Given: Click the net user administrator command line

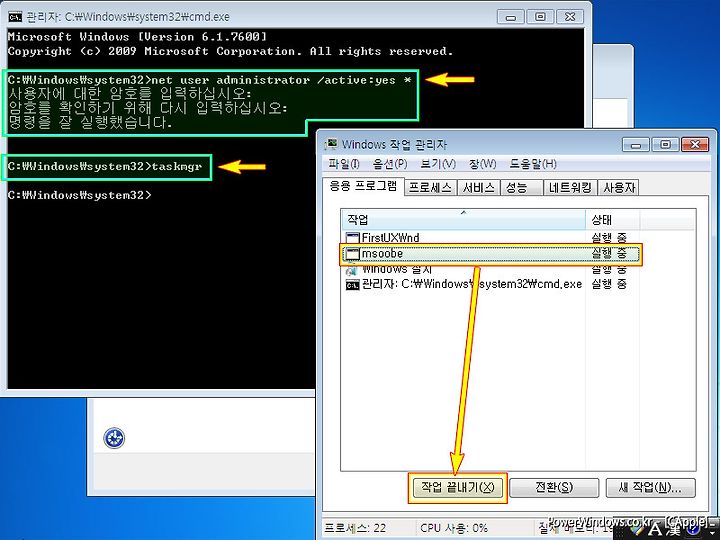Looking at the screenshot, I should 209,80.
